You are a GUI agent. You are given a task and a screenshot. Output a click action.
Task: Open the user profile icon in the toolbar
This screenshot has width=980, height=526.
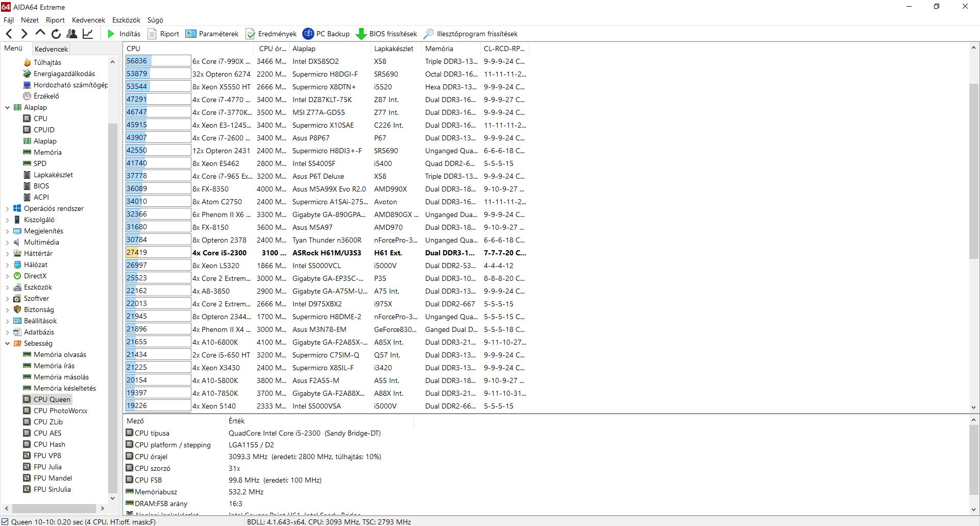coord(72,34)
